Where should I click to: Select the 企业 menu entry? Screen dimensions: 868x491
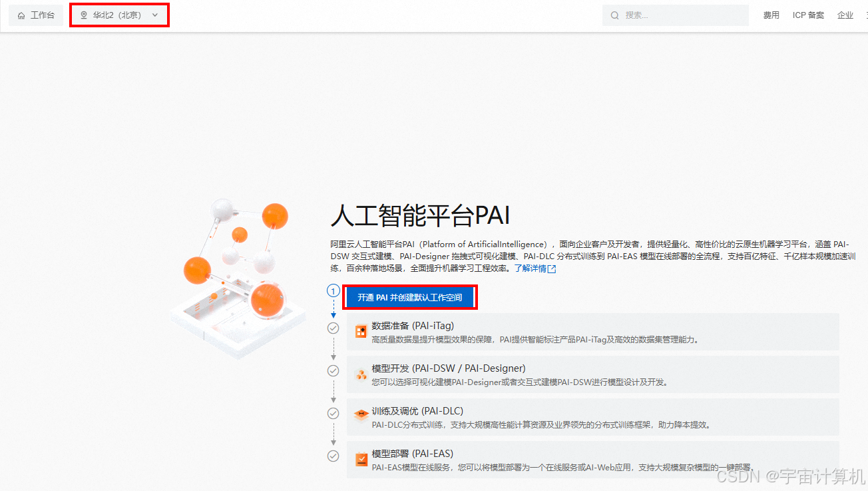(845, 15)
